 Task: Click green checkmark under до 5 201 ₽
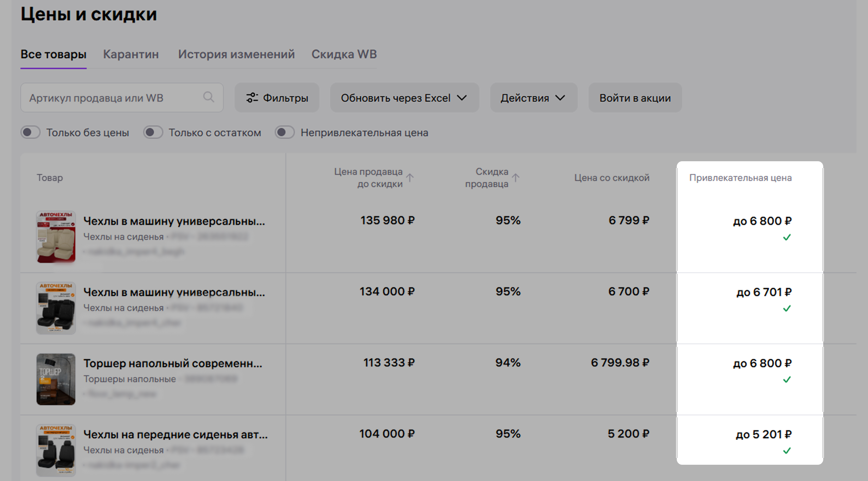pos(787,451)
